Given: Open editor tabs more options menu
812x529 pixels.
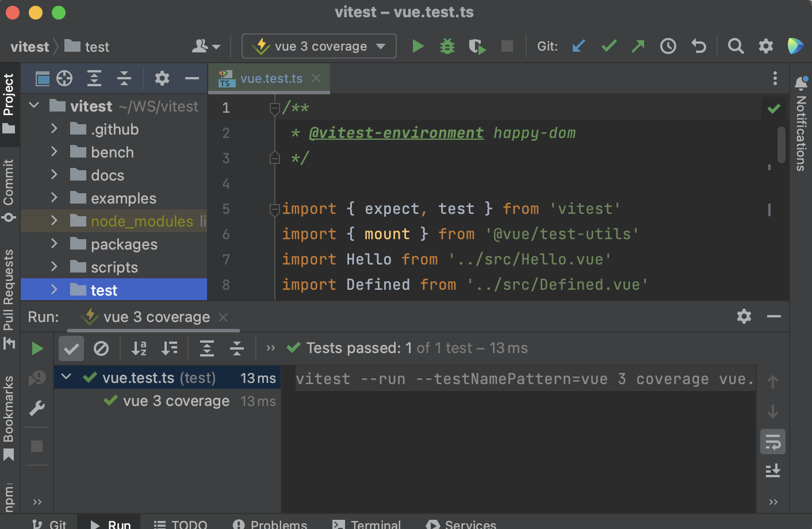Looking at the screenshot, I should point(775,78).
